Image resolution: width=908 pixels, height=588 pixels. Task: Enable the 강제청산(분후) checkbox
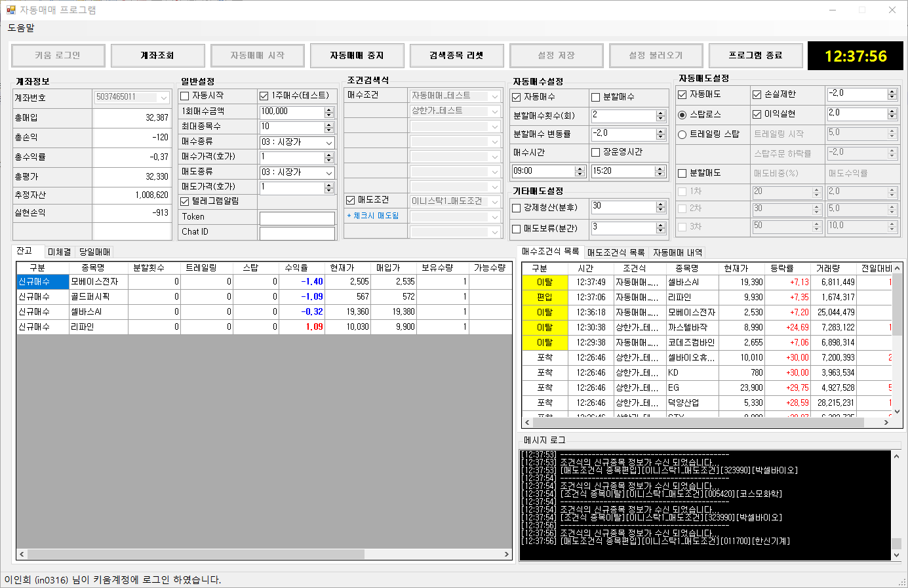(517, 208)
